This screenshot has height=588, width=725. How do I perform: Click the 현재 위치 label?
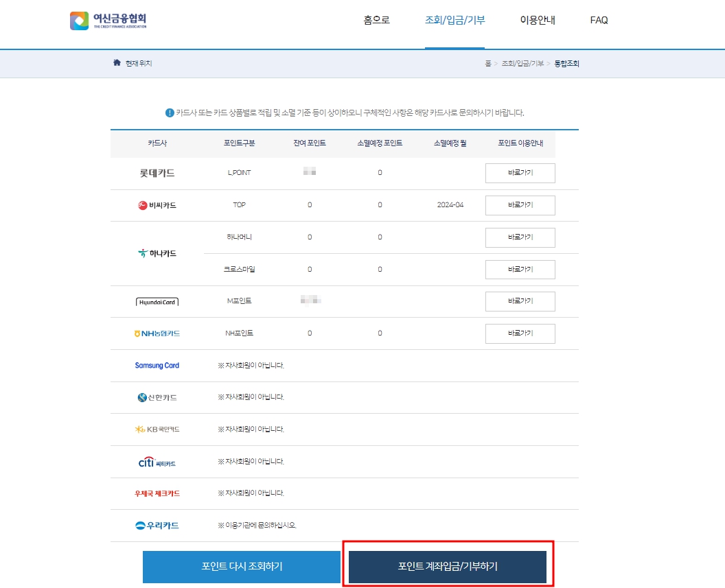pos(139,63)
